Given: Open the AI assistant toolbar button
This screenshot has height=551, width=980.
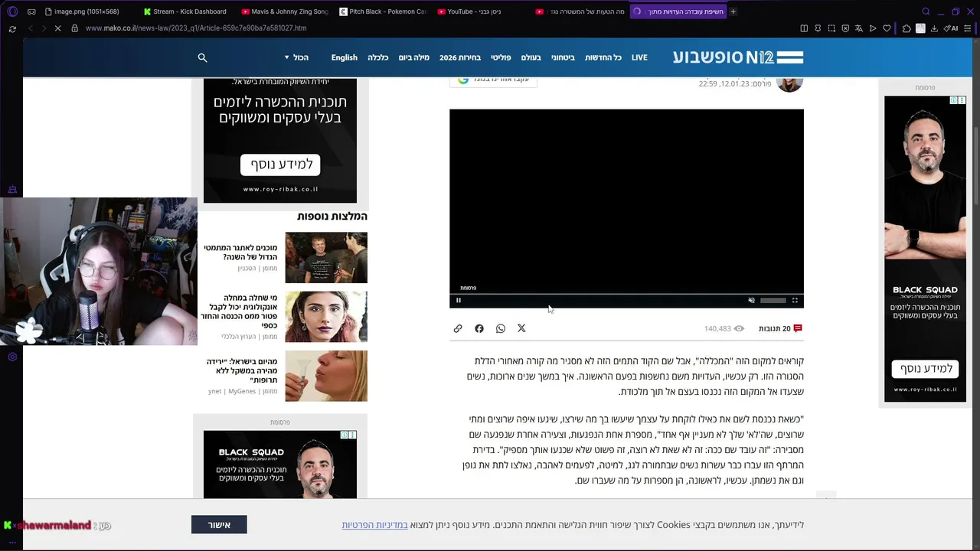Looking at the screenshot, I should 952,28.
